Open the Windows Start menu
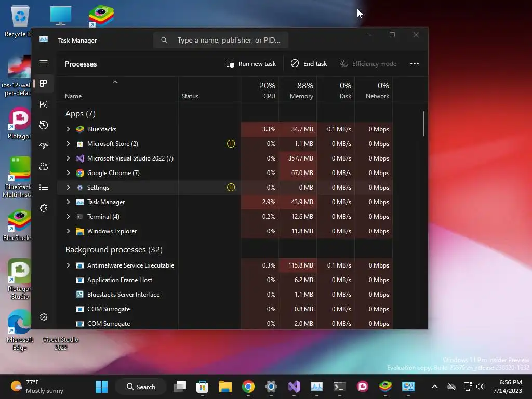The width and height of the screenshot is (532, 399). pyautogui.click(x=101, y=387)
